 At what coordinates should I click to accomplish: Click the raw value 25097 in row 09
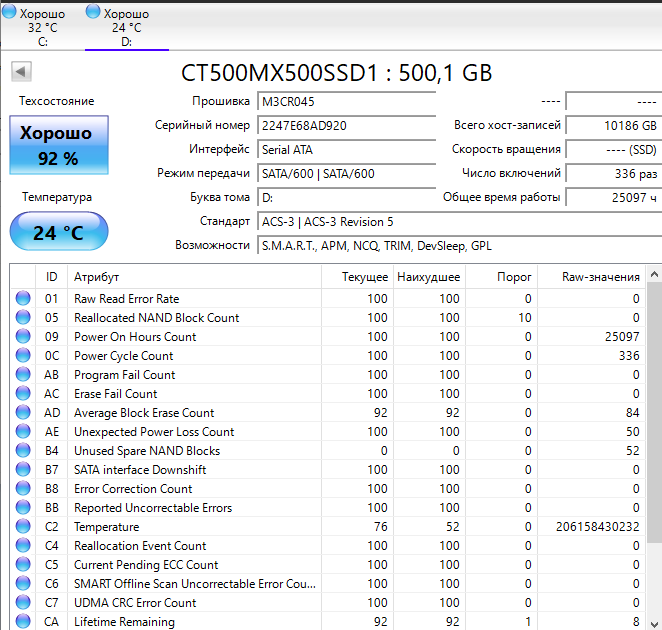(622, 337)
